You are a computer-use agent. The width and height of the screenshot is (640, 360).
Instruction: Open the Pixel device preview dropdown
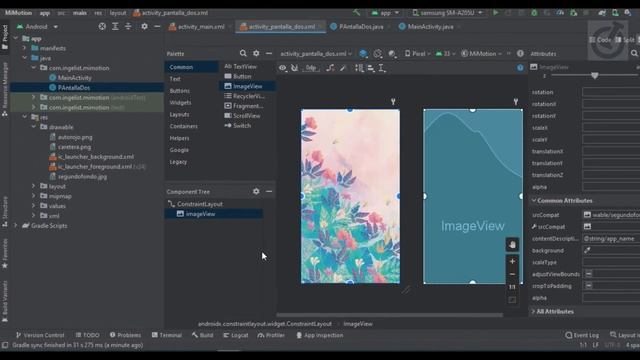coord(418,53)
